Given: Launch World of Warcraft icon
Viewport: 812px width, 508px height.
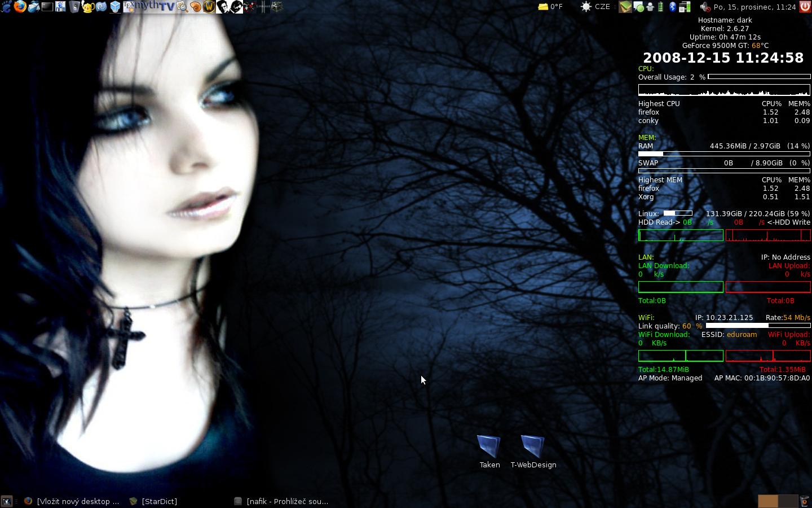Looking at the screenshot, I should [x=209, y=7].
